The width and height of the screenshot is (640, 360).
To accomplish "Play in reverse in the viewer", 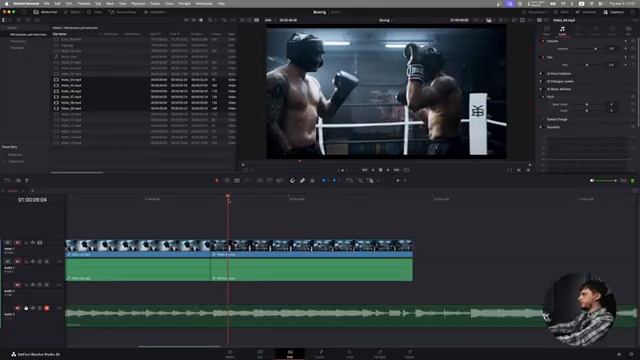I will [373, 170].
